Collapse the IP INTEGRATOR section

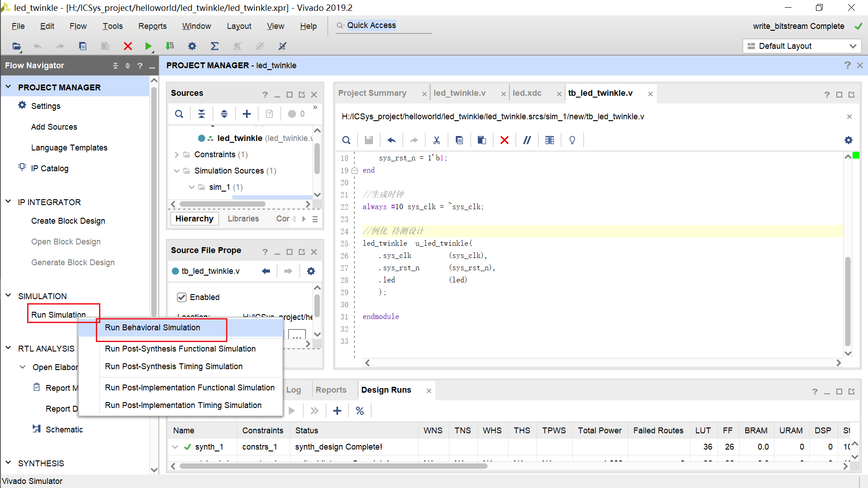(x=8, y=202)
